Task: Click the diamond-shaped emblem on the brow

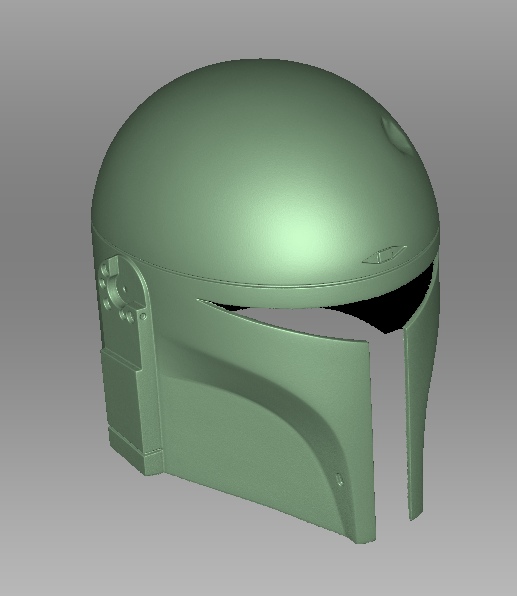Action: point(384,254)
